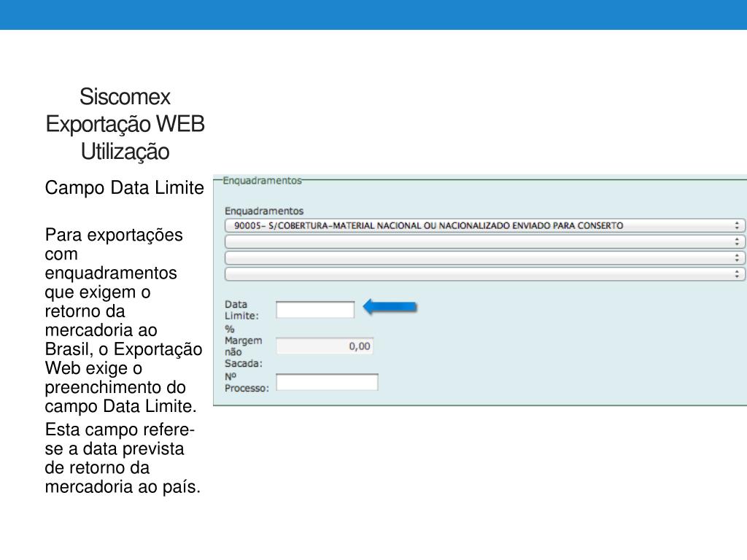The height and width of the screenshot is (560, 747).
Task: Open the third empty Enquadramentos dropdown
Action: click(485, 257)
